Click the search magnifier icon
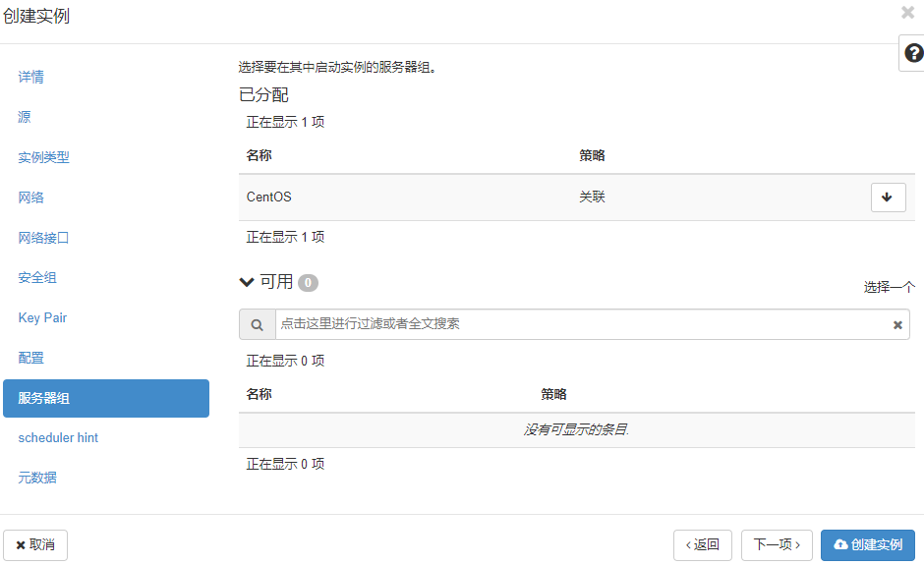Image resolution: width=924 pixels, height=565 pixels. (257, 324)
